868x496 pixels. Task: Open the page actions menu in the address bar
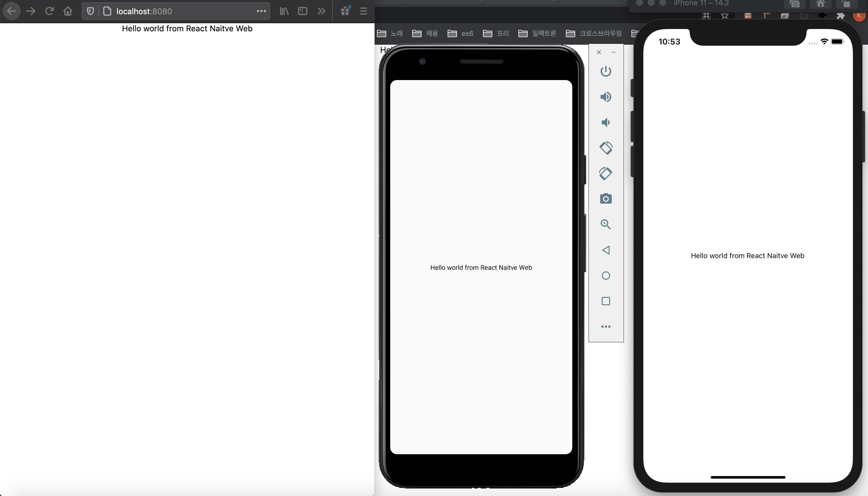[261, 11]
